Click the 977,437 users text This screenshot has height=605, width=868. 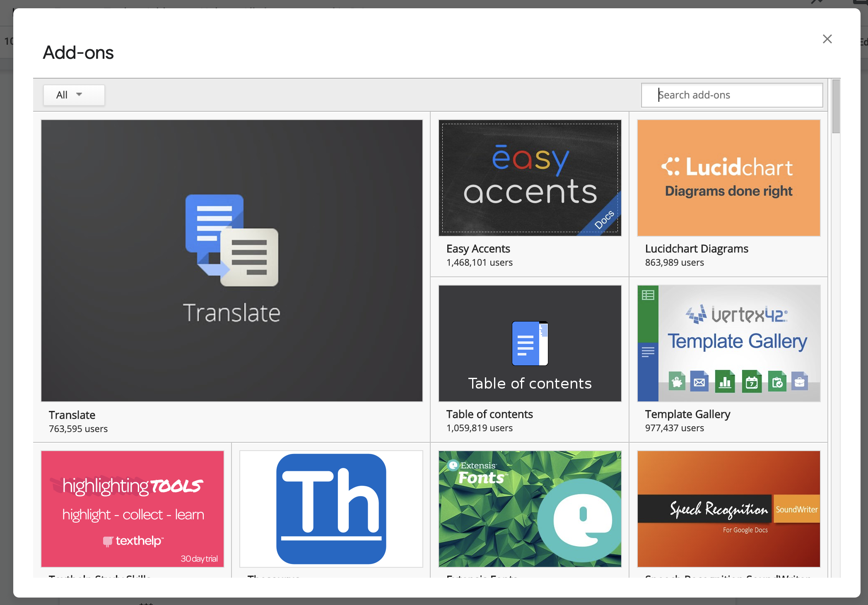pos(675,428)
